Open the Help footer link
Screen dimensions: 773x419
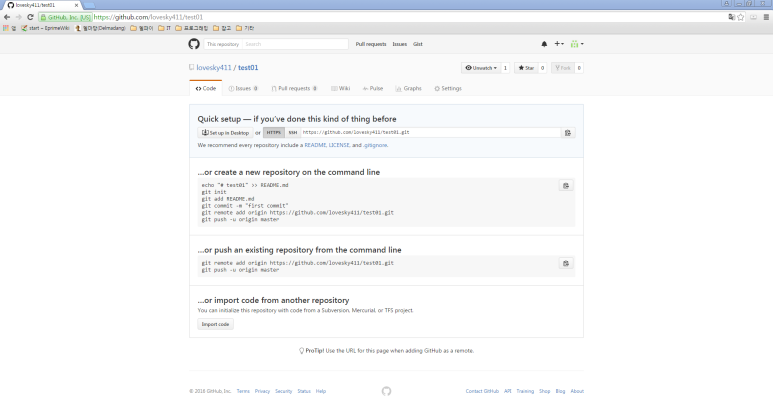click(321, 391)
